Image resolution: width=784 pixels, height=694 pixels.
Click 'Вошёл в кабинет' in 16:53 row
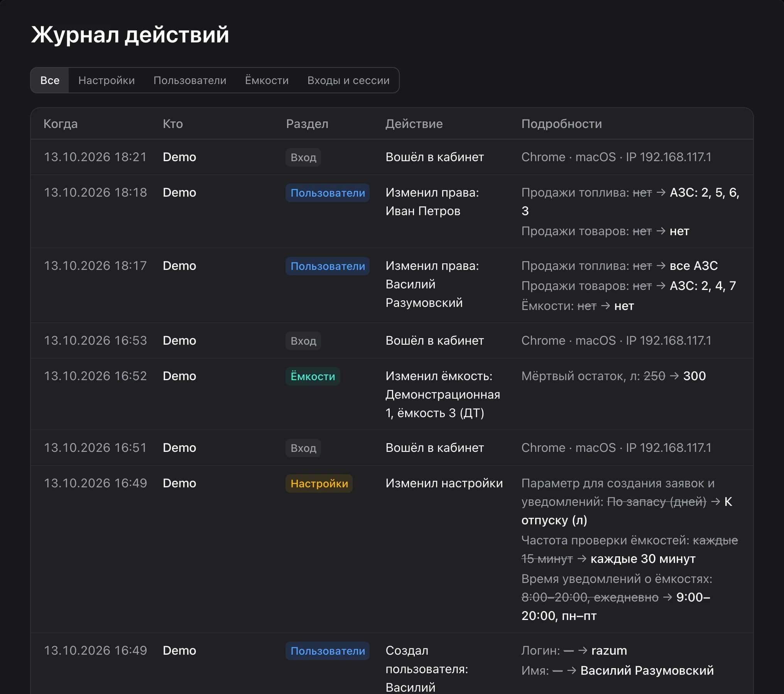(x=434, y=340)
